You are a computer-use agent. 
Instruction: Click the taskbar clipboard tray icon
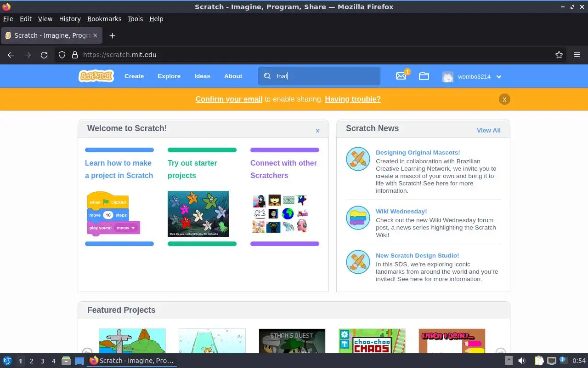pos(539,361)
